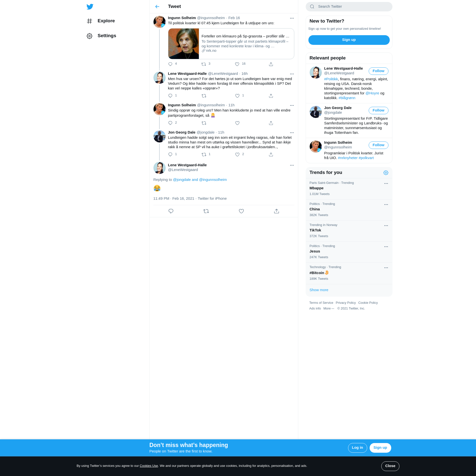
Task: Go back with the arrow icon
Action: 157,6
